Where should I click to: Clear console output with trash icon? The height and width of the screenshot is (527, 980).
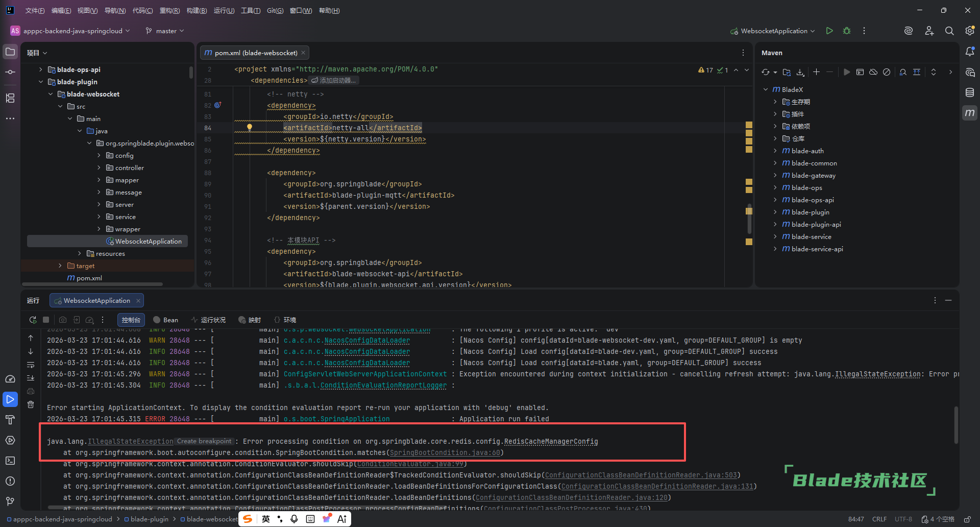click(31, 404)
